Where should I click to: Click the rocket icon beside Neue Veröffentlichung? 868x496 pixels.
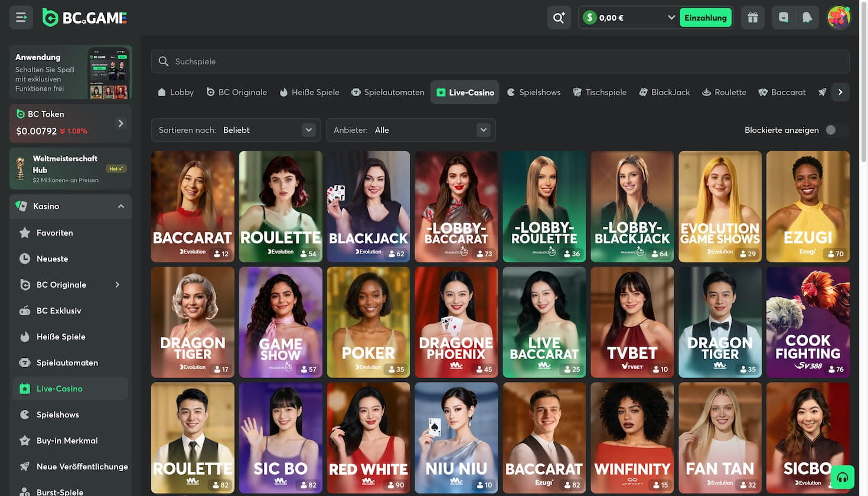(x=25, y=466)
